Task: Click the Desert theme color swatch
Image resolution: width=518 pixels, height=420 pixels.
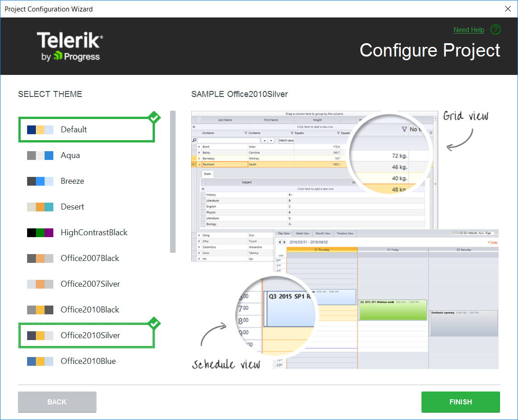Action: (x=40, y=207)
